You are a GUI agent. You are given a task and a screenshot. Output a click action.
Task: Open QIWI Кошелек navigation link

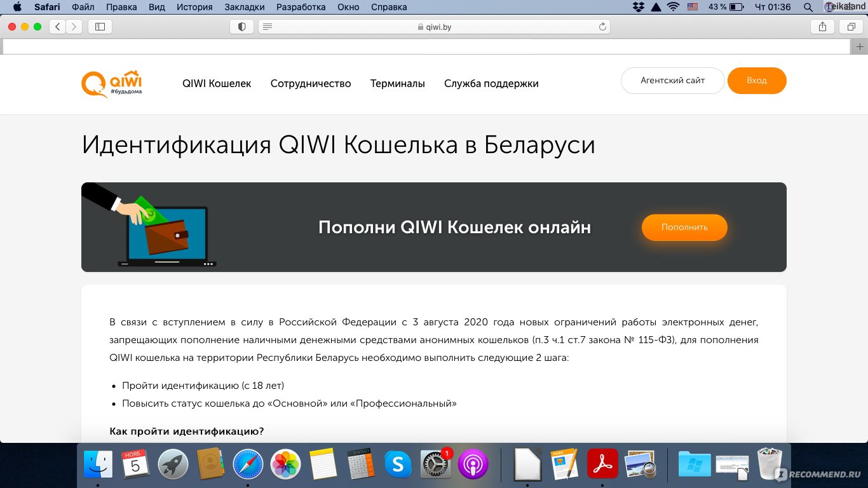[217, 83]
